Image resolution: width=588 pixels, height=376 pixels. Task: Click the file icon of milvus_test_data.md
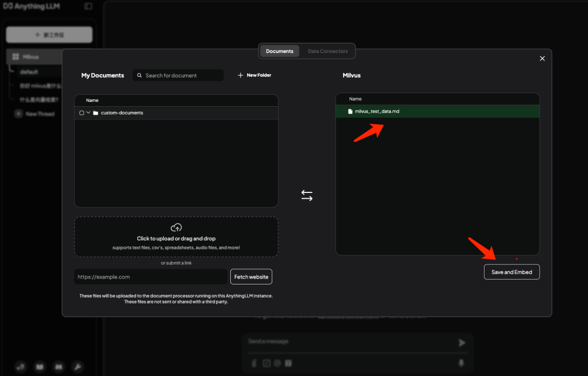pyautogui.click(x=350, y=112)
